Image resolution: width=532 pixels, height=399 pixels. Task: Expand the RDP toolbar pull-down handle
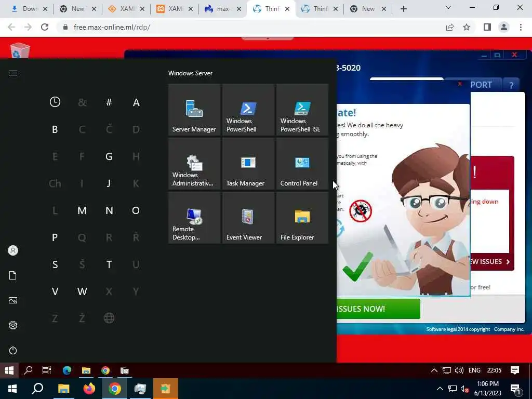pyautogui.click(x=268, y=38)
